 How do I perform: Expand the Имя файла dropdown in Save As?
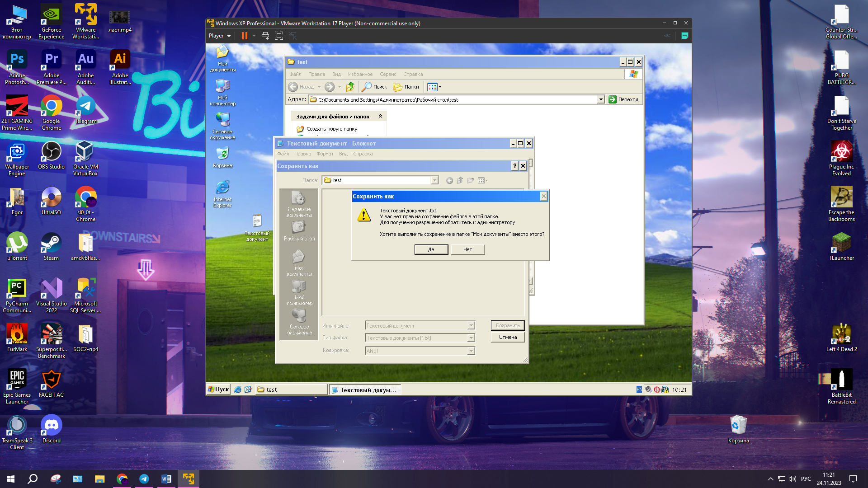pos(471,325)
